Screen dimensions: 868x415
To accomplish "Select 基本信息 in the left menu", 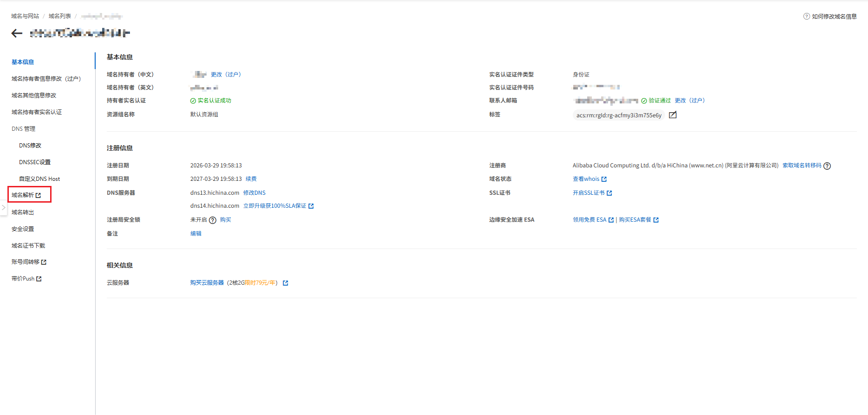I will point(23,62).
